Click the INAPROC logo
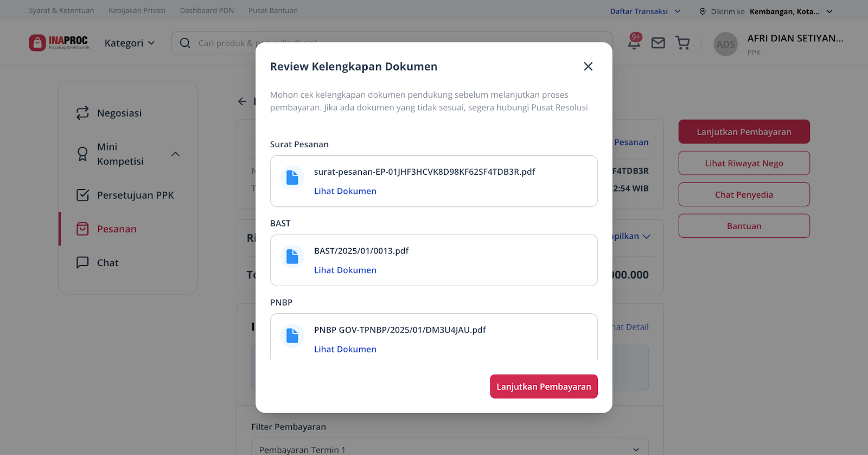Viewport: 868px width, 455px height. 59,43
